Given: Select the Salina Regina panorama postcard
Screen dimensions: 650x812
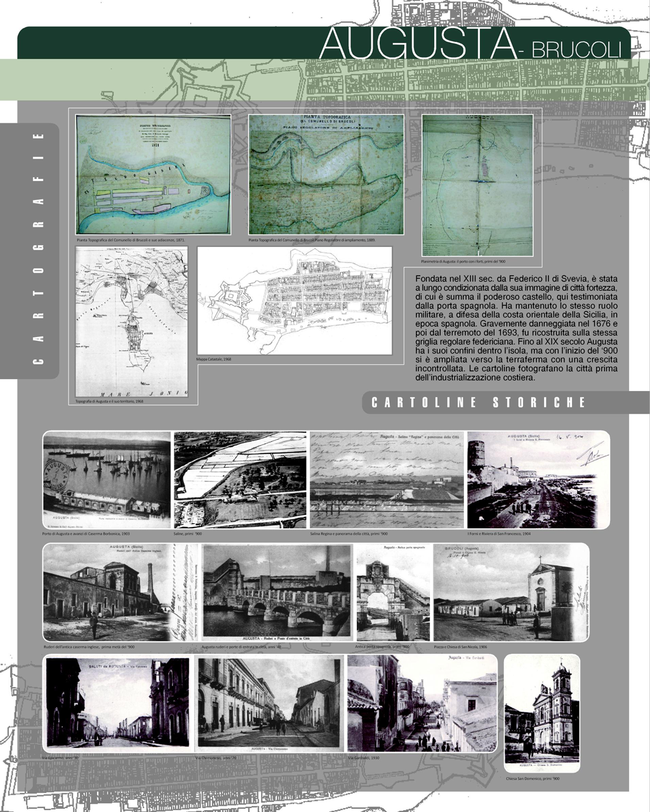Looking at the screenshot, I should 387,481.
